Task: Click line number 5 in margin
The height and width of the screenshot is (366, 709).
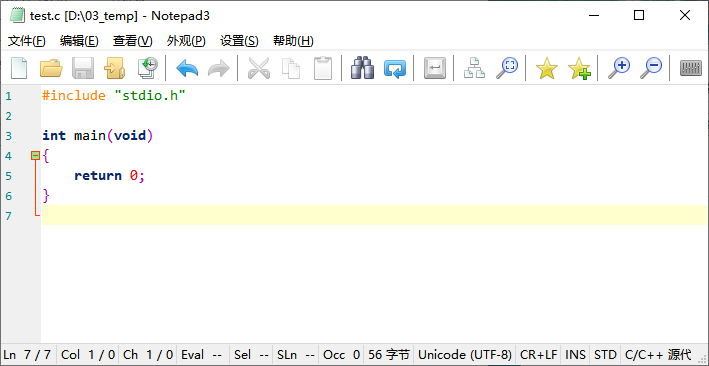Action: pyautogui.click(x=9, y=176)
